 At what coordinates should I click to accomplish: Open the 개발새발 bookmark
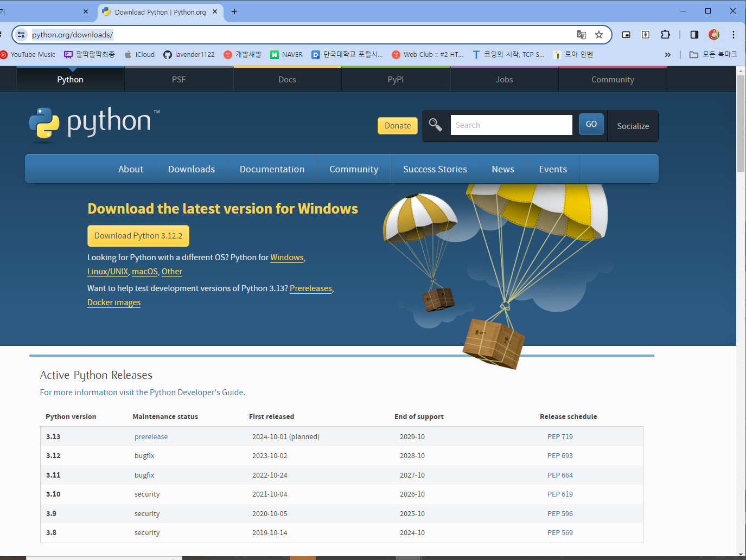243,54
